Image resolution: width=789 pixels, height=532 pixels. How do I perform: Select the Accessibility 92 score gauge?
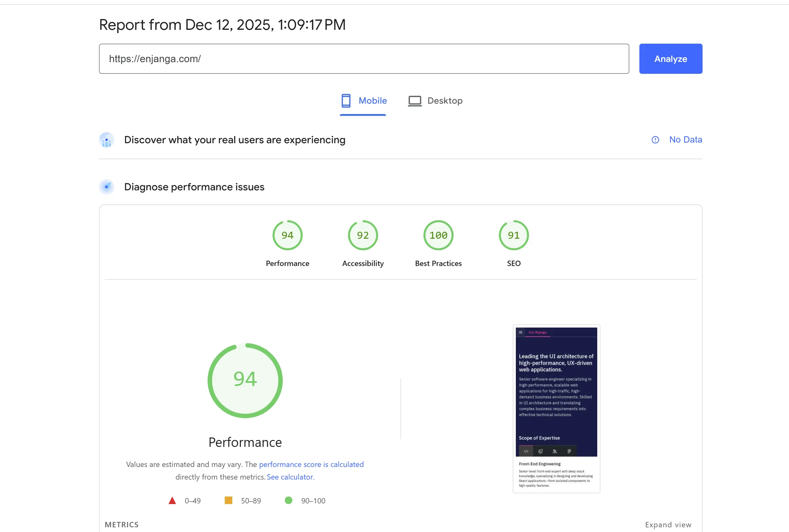point(363,236)
